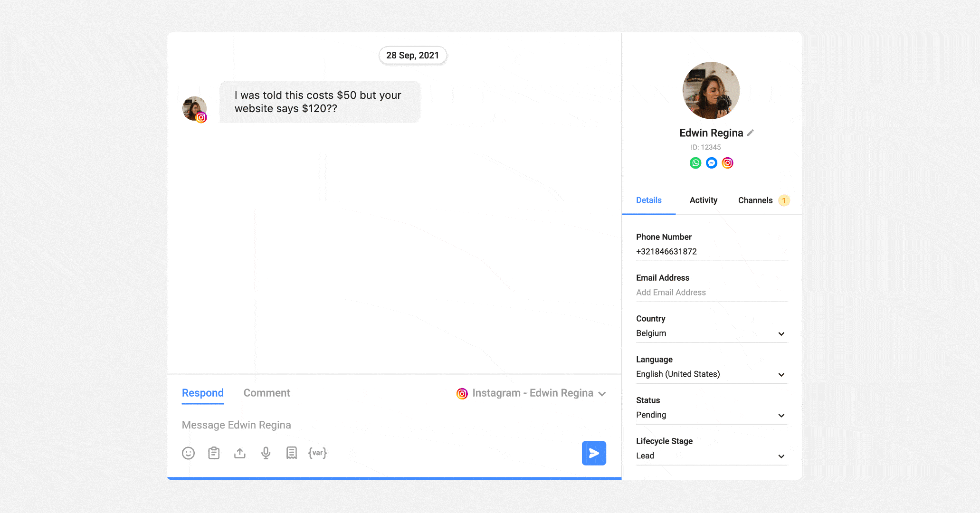This screenshot has height=513, width=980.
Task: Click the edit pencil icon on profile name
Action: (749, 132)
